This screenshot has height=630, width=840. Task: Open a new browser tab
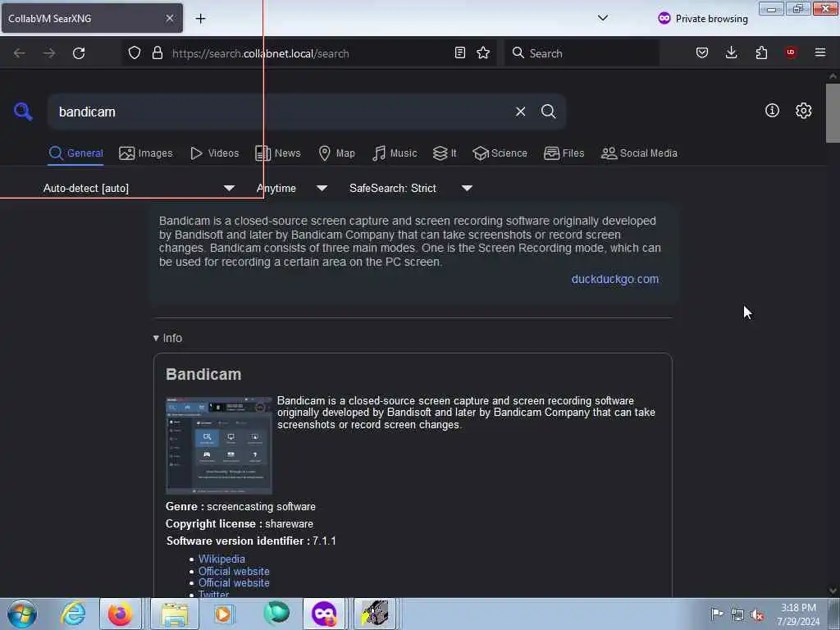click(200, 18)
